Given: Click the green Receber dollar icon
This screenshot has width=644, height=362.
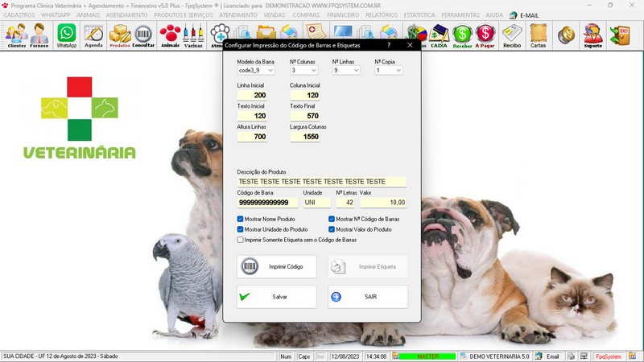Looking at the screenshot, I should [x=462, y=35].
